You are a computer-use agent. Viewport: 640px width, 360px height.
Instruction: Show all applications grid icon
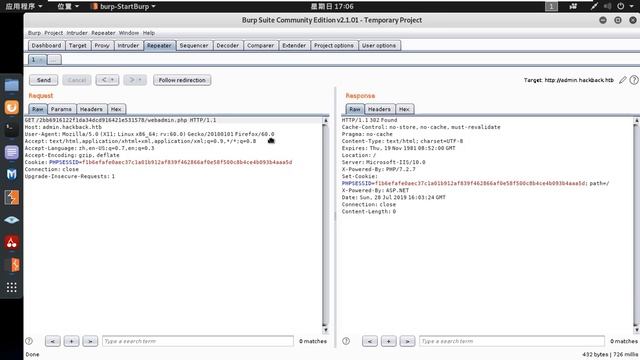coord(11,287)
